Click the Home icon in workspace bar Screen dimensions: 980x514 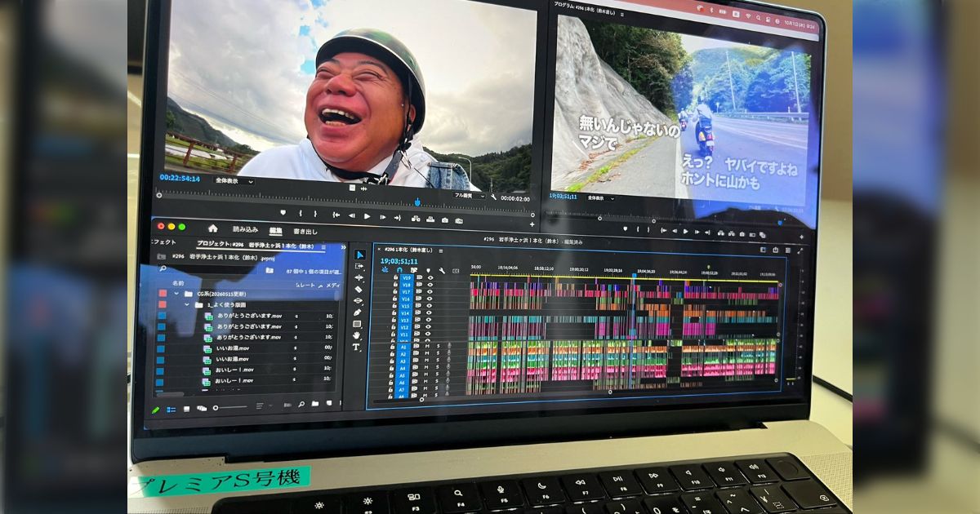[x=212, y=228]
